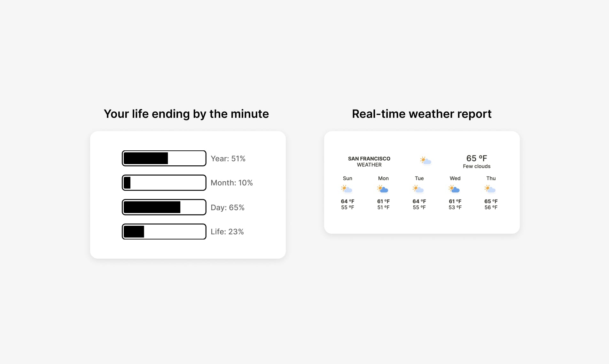
Task: Click the 'Few clouds' description text
Action: click(477, 166)
